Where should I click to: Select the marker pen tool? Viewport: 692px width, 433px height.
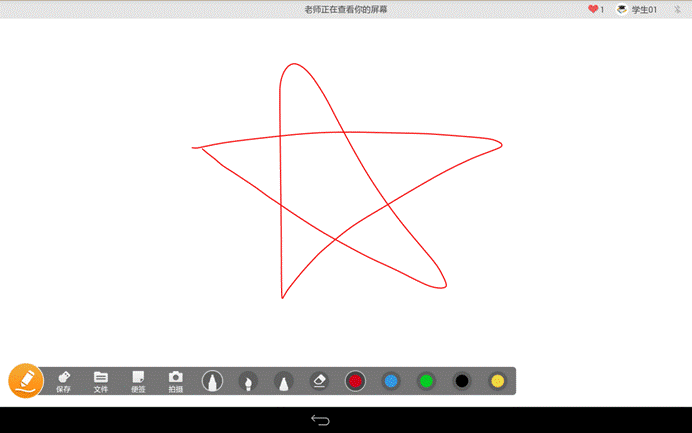tap(212, 381)
